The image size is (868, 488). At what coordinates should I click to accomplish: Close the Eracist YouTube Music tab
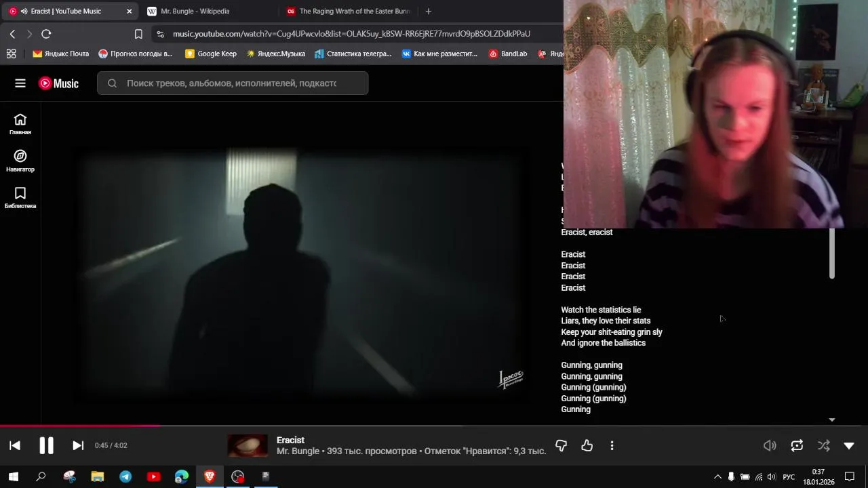coord(130,11)
